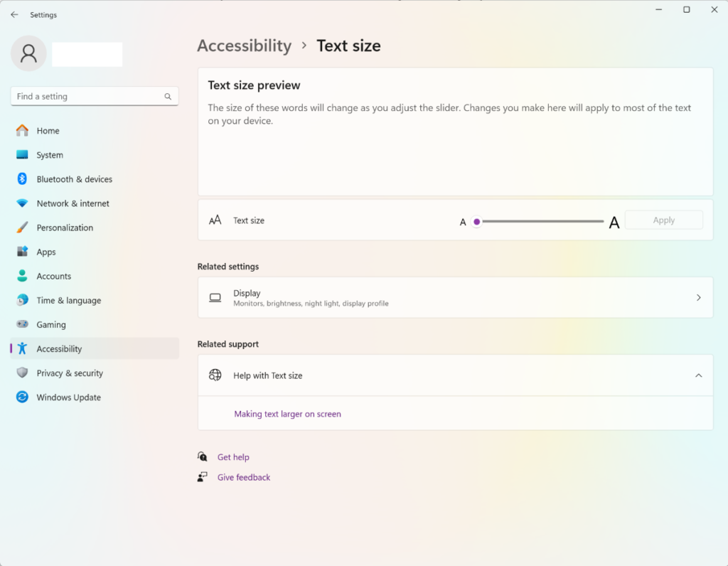Click the Text size AA icon
Screen dimensions: 728x566
coord(215,220)
